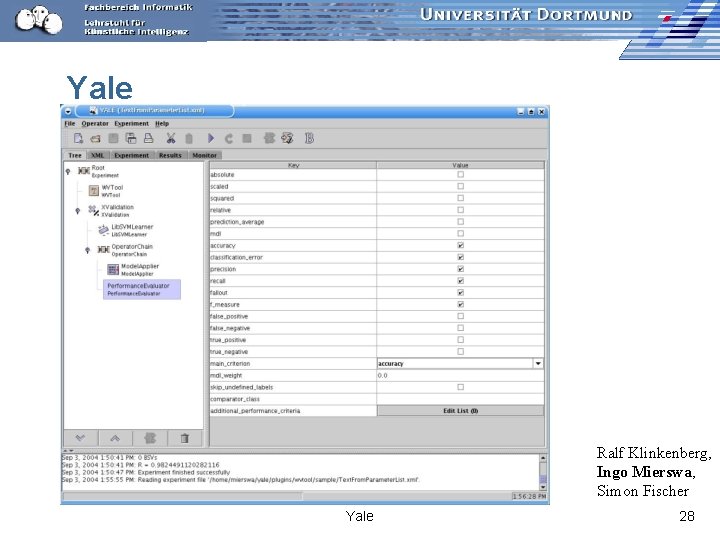Image resolution: width=720 pixels, height=540 pixels.
Task: Start the experiment with the Play icon
Action: 211,138
